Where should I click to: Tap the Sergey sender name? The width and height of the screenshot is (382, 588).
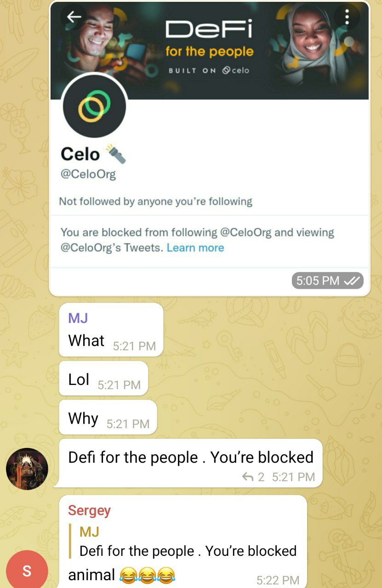tap(89, 510)
